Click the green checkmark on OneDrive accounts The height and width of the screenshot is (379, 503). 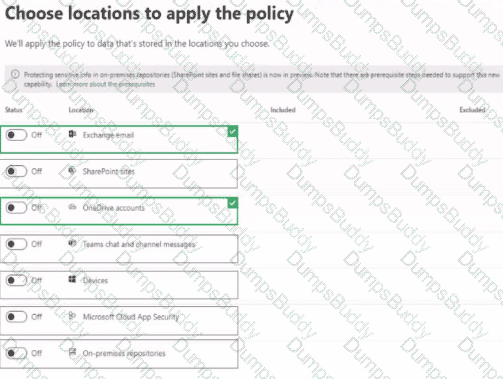pos(233,203)
